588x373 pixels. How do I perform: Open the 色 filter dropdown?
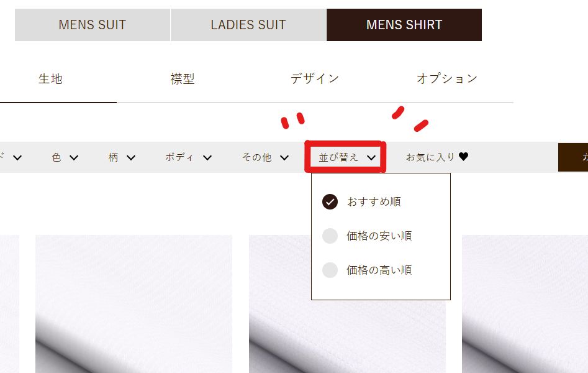(x=65, y=158)
